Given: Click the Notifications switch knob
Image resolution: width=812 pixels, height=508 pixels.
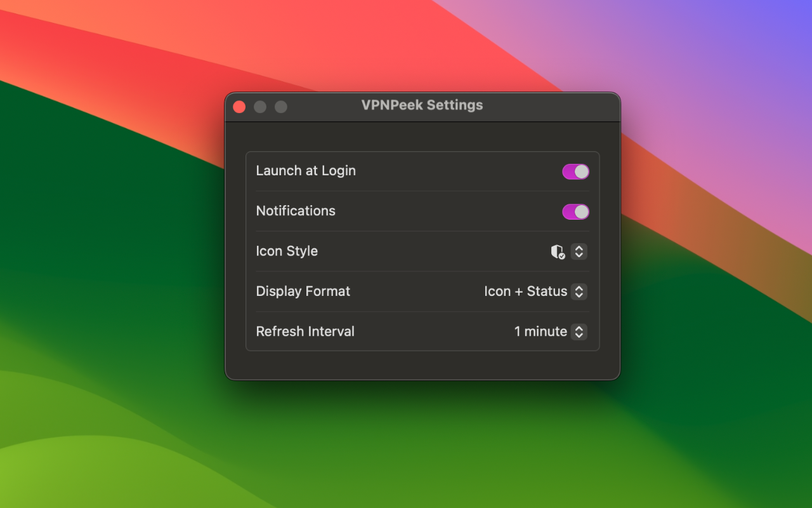Looking at the screenshot, I should point(580,211).
